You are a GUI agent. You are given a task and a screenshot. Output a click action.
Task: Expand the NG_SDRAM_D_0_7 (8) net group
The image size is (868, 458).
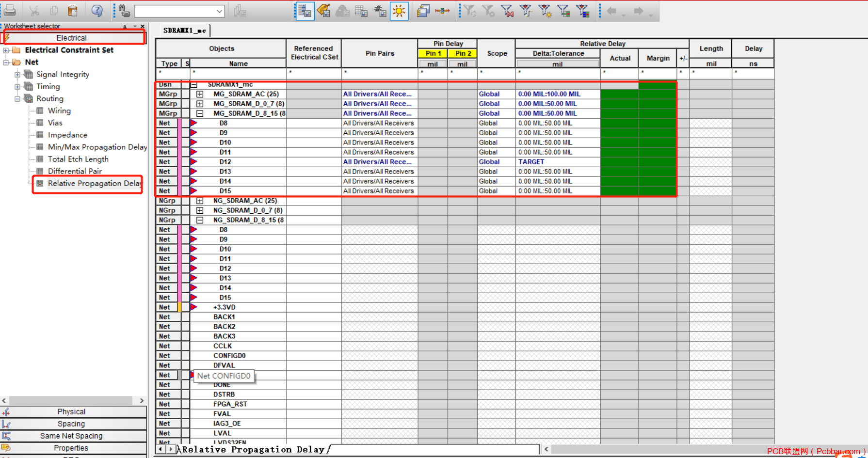pos(200,210)
